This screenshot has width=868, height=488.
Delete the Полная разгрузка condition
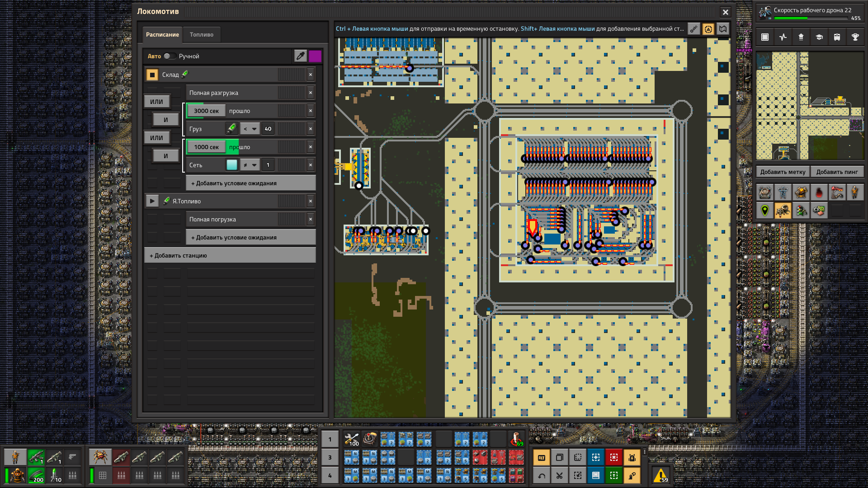(x=311, y=93)
